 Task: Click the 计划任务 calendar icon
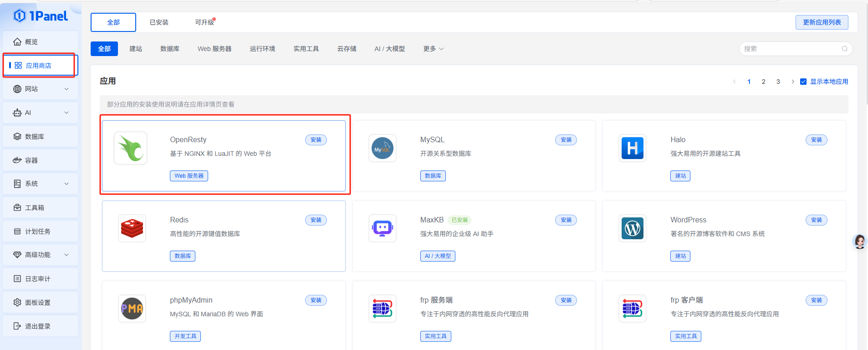pos(17,231)
